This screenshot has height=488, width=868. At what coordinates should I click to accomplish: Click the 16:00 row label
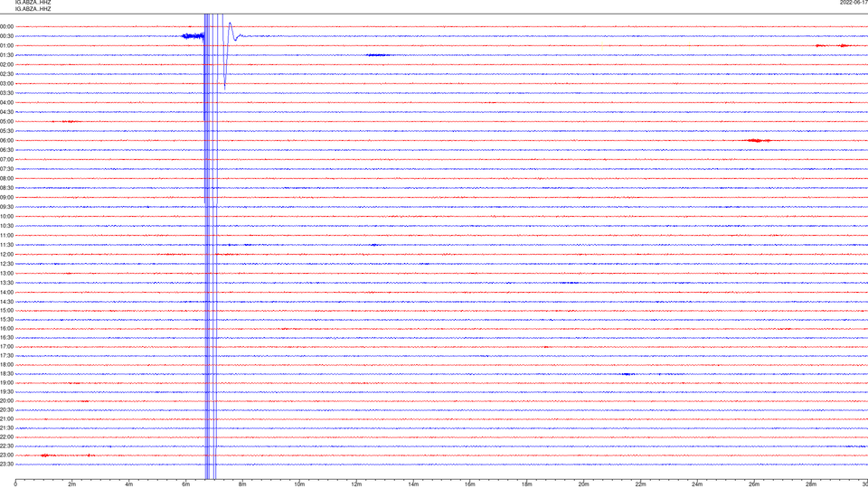pos(6,329)
